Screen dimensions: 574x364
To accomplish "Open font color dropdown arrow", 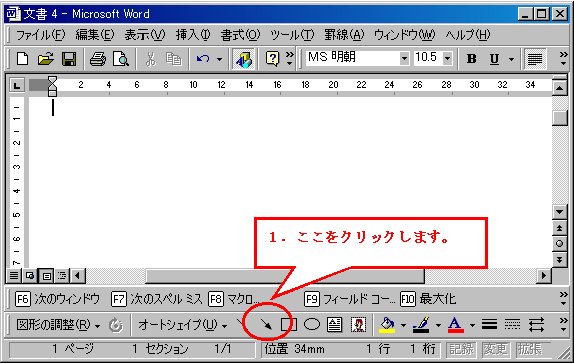I will click(472, 325).
